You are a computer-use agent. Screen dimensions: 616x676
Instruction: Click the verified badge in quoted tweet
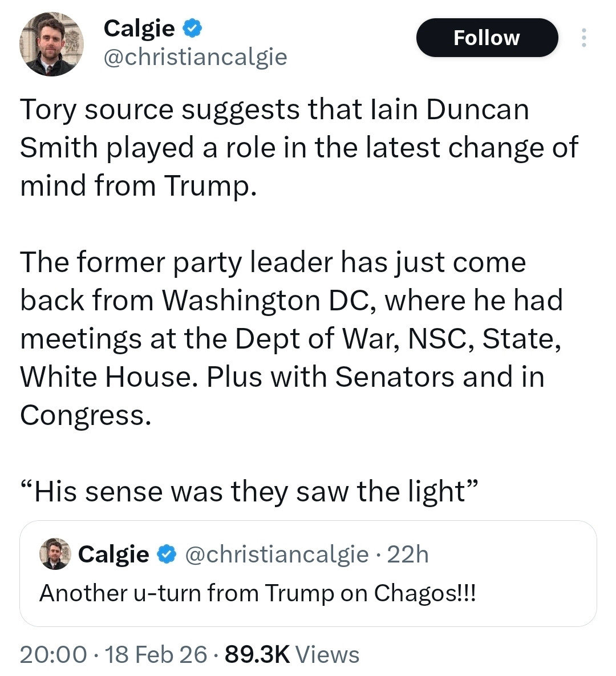click(167, 554)
